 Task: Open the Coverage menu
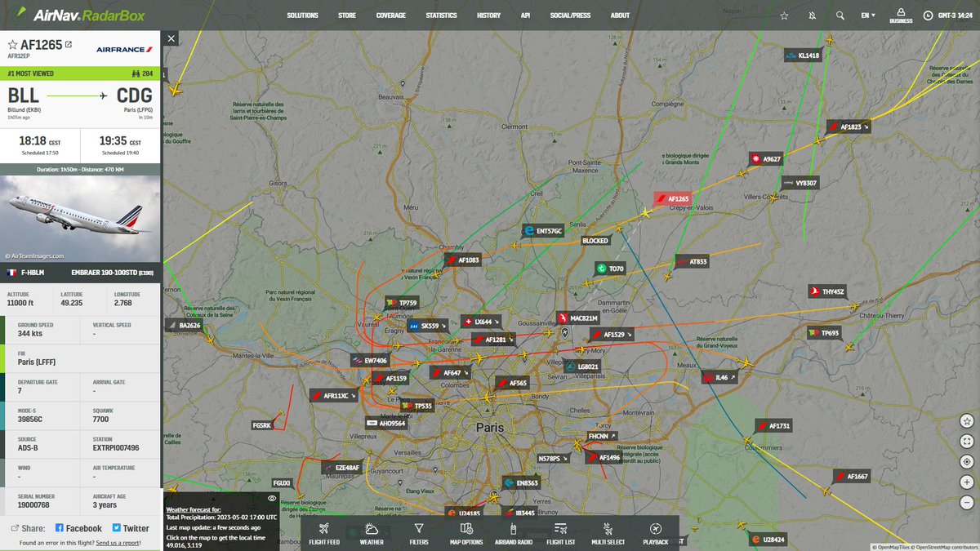point(390,16)
